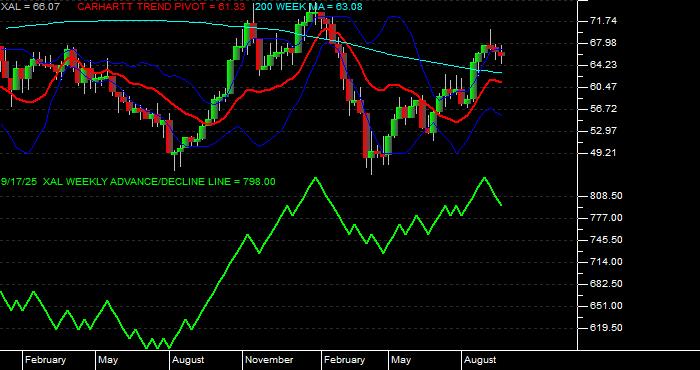Click the 49.21 price axis value
Image resolution: width=700 pixels, height=370 pixels.
click(x=603, y=153)
